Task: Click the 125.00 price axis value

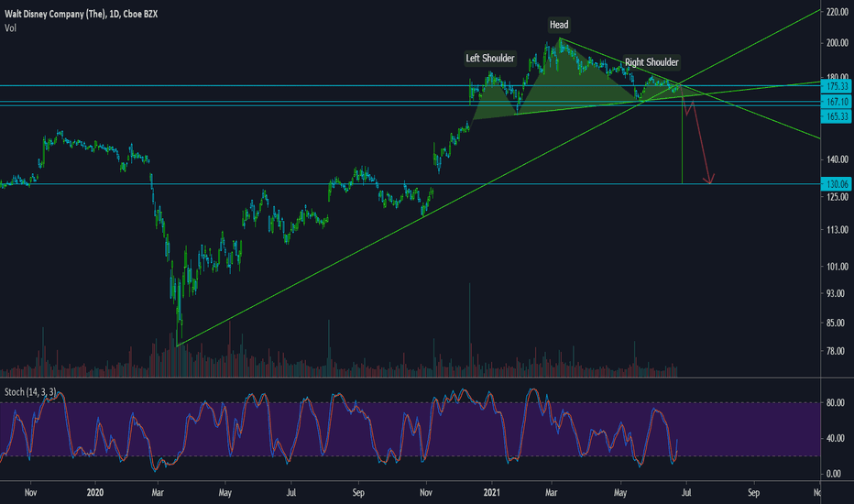Action: click(x=838, y=197)
